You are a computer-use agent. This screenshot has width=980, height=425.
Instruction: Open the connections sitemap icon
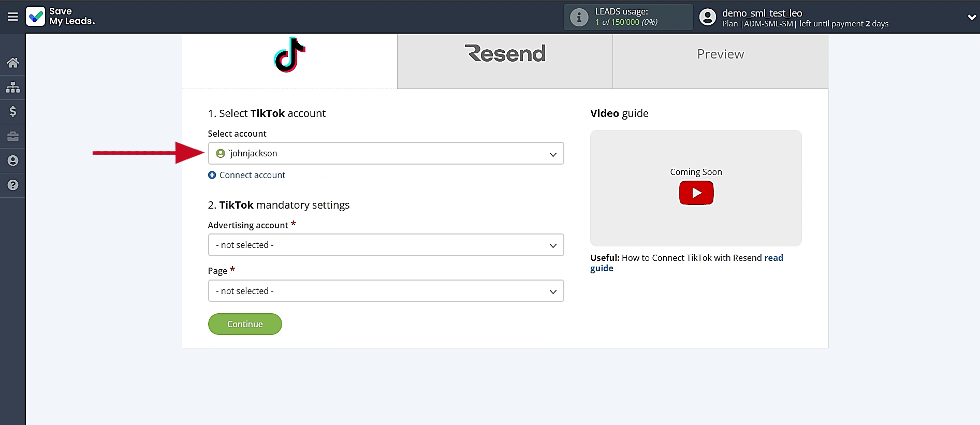tap(13, 87)
